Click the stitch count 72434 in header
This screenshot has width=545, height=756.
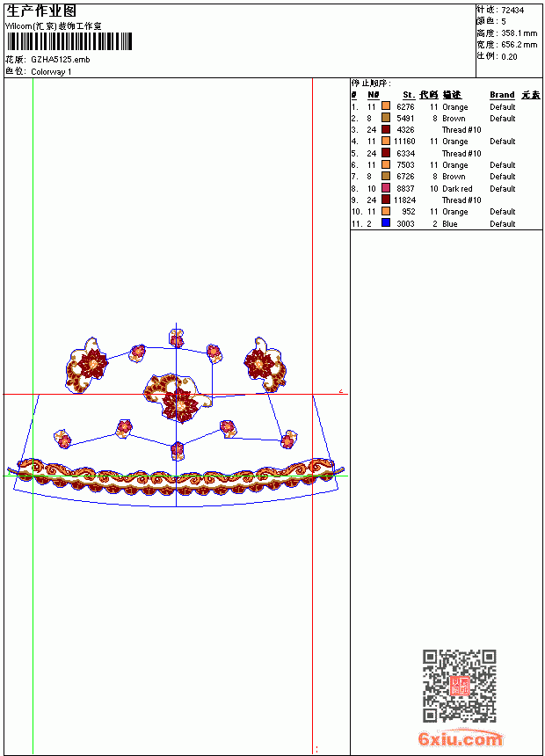512,11
